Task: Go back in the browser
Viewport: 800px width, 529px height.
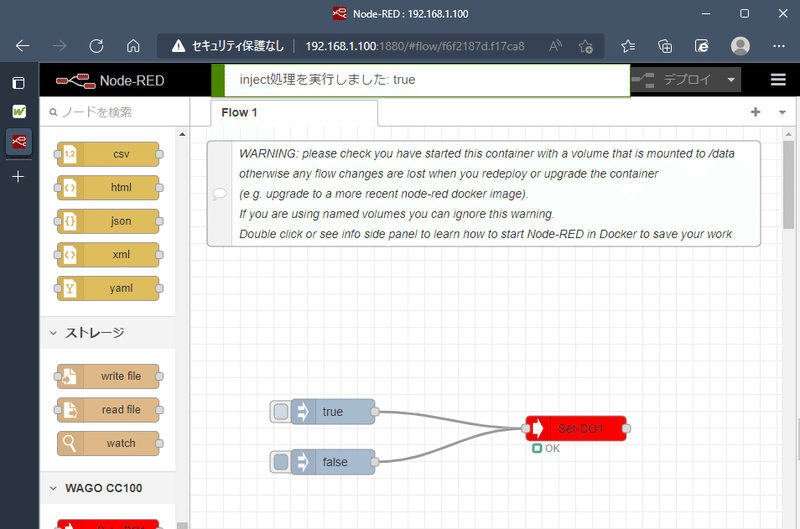Action: coord(22,46)
